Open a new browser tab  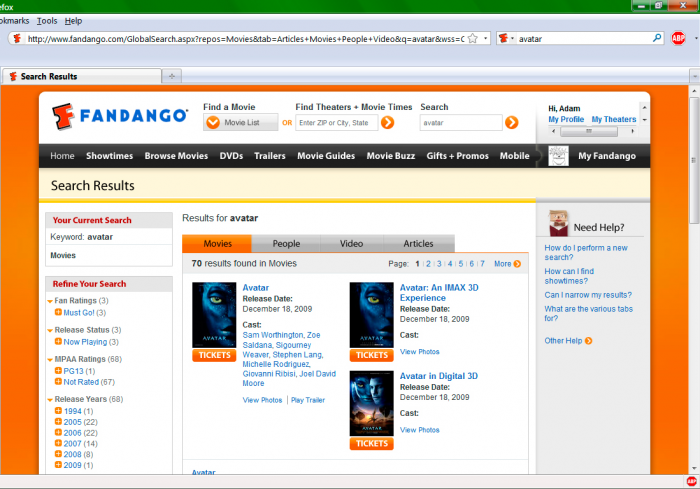click(x=172, y=76)
